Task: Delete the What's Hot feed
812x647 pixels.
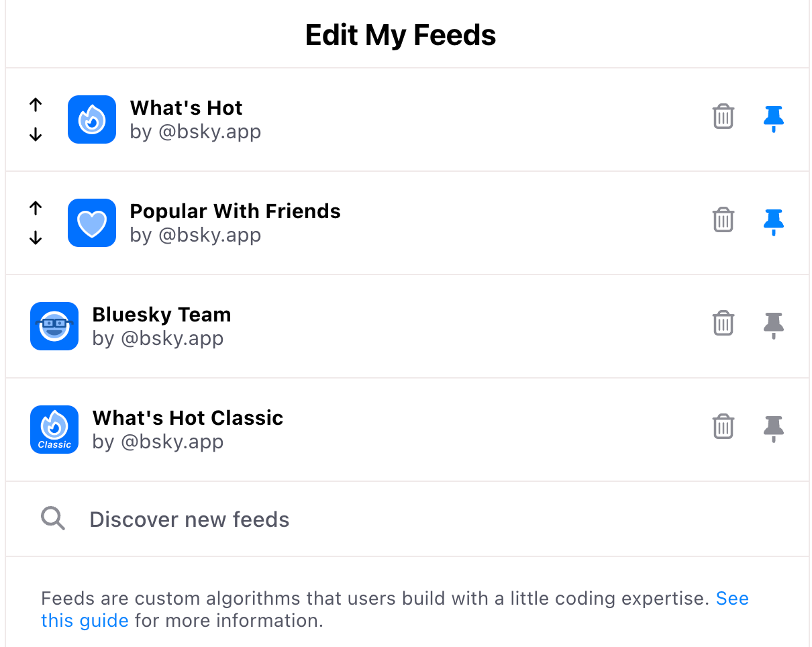Action: point(723,117)
